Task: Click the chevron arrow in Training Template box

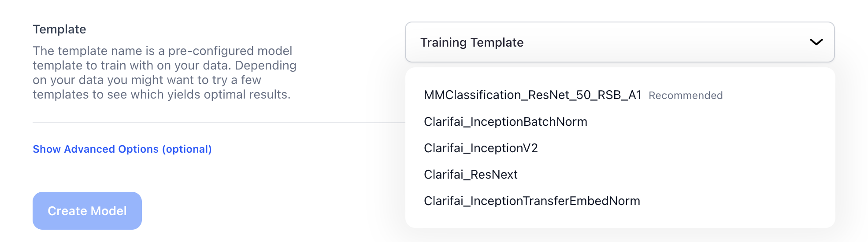Action: tap(816, 42)
